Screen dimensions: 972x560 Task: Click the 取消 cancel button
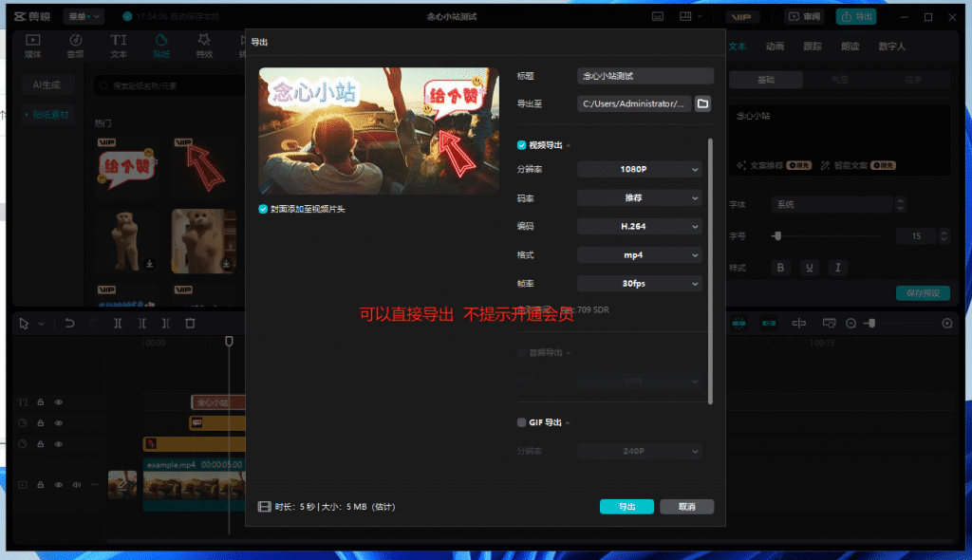(687, 507)
